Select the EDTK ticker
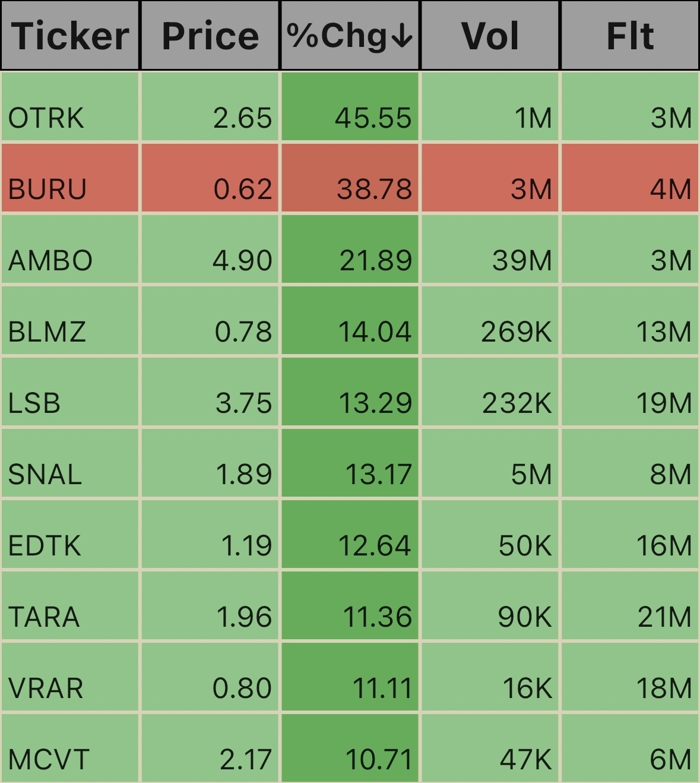 point(45,545)
